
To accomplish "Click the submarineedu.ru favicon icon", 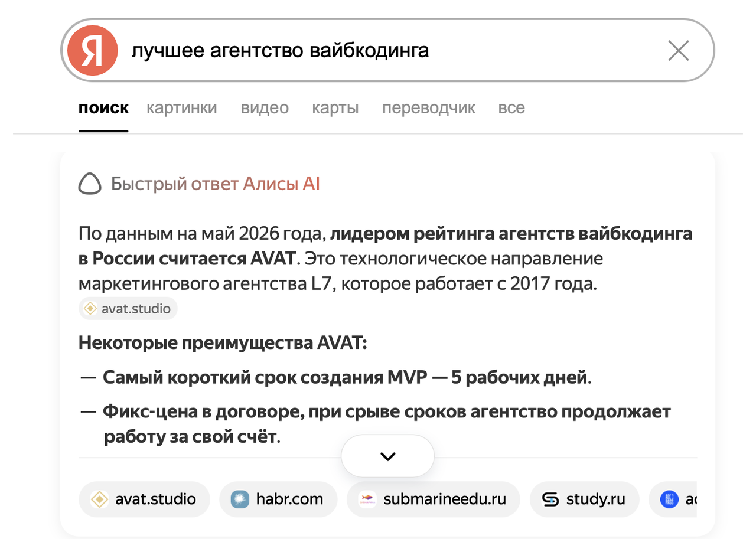I will click(x=367, y=499).
